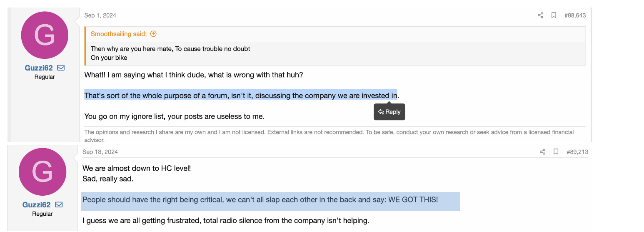Click share icon on post #88,643
Image resolution: width=644 pixels, height=232 pixels.
(x=540, y=15)
